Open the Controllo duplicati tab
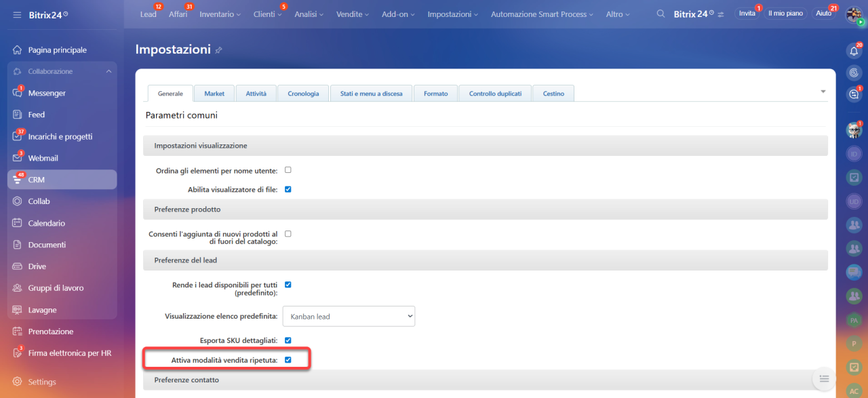 pos(496,94)
